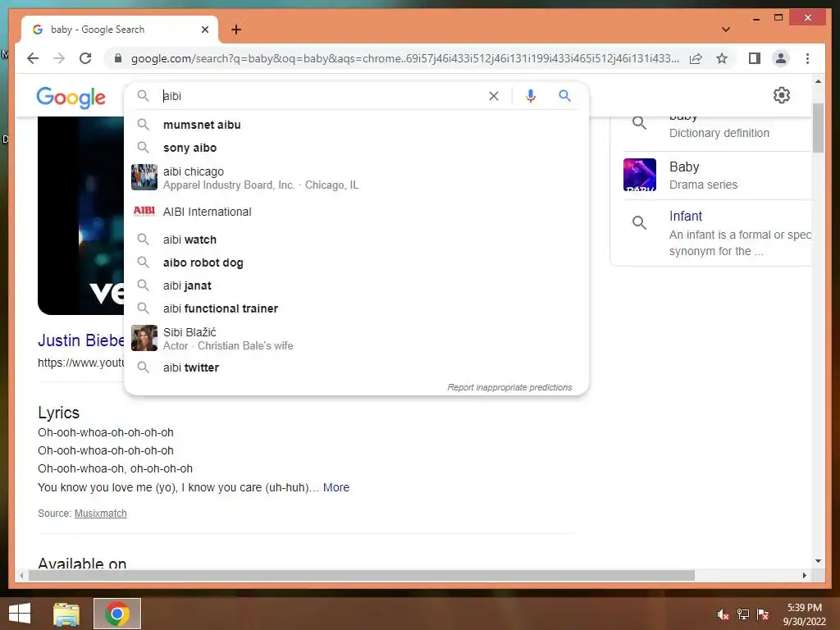Open Chrome's three-dot menu

pyautogui.click(x=807, y=58)
